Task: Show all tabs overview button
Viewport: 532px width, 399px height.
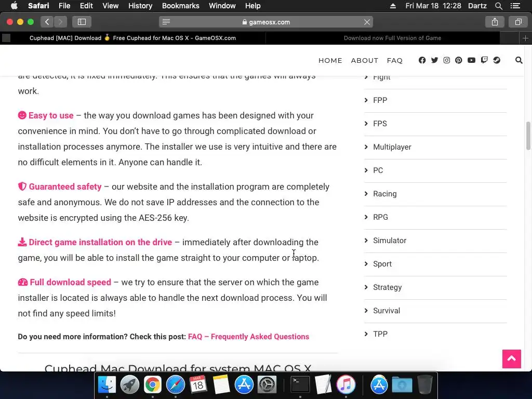Action: (x=518, y=22)
